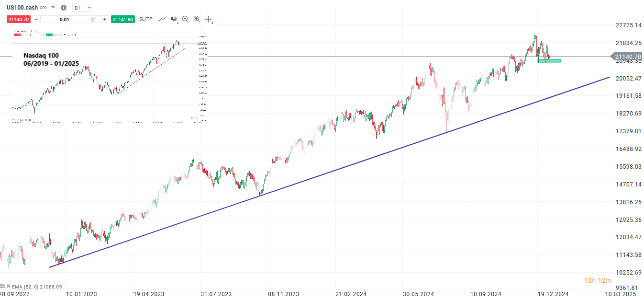Click the volume swap arrows icon

click(93, 19)
